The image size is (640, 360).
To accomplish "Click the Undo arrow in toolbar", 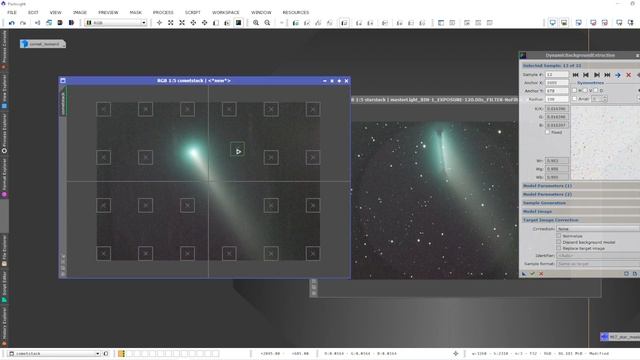I will [x=11, y=23].
